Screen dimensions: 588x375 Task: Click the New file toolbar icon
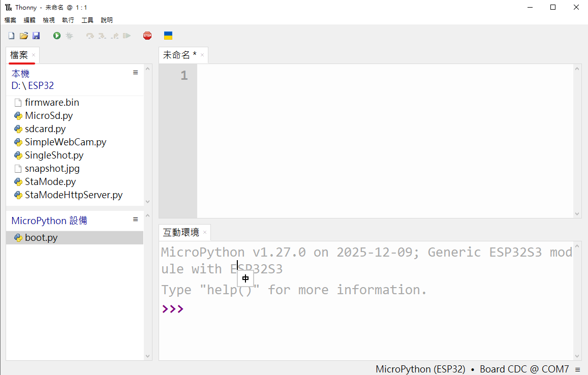[11, 36]
